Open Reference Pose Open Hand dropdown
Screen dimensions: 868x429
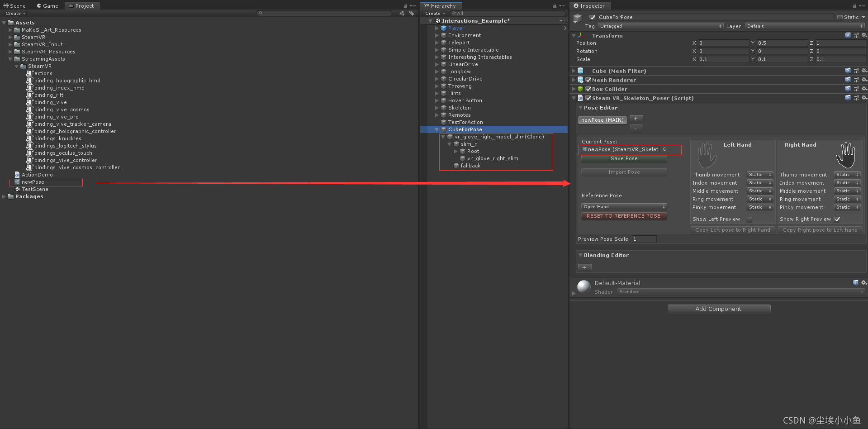[x=624, y=207]
